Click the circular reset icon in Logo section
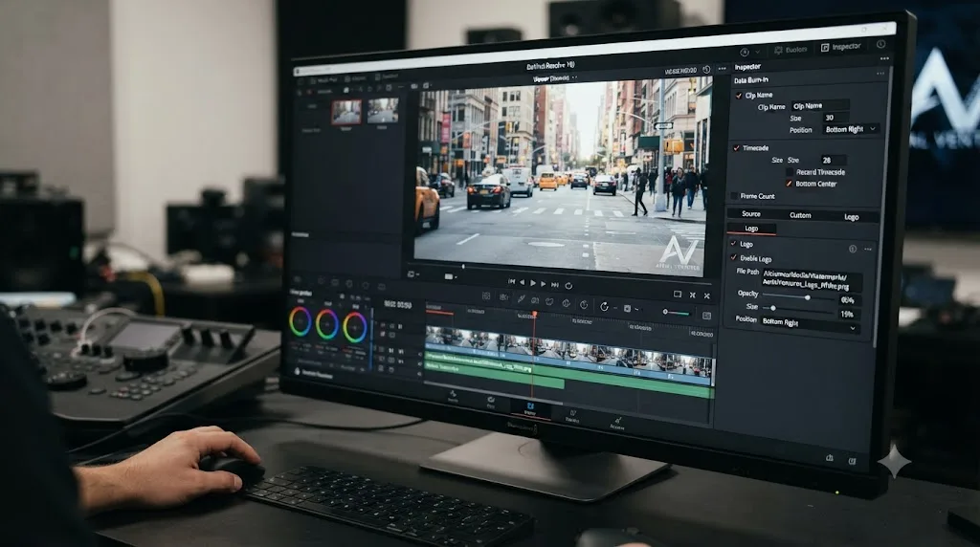The width and height of the screenshot is (980, 547). pos(853,249)
